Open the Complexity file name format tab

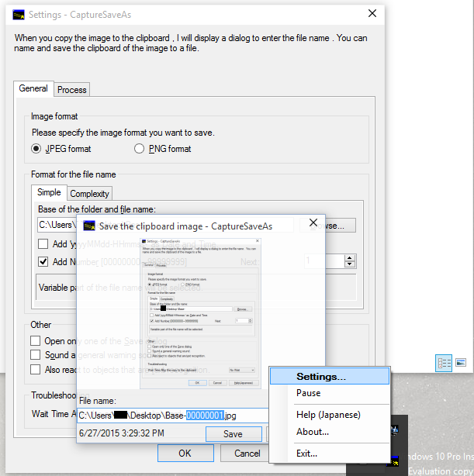pos(90,194)
